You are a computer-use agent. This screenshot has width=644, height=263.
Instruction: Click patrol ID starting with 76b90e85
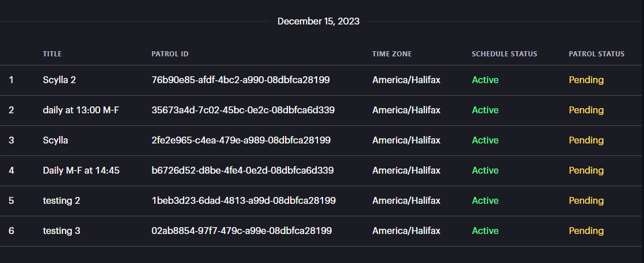241,80
